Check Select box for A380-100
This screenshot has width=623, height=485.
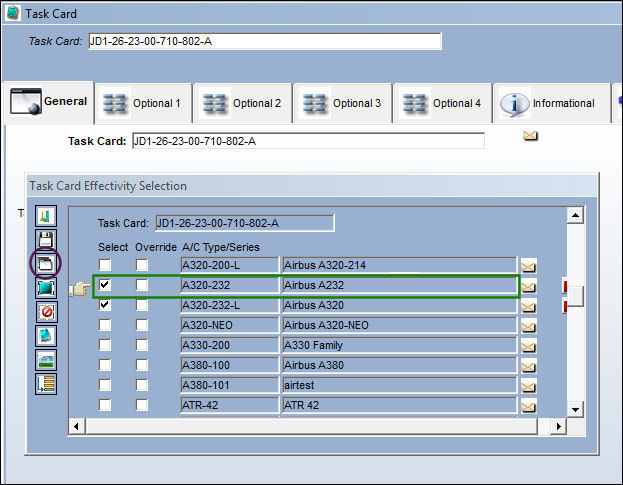tap(105, 365)
